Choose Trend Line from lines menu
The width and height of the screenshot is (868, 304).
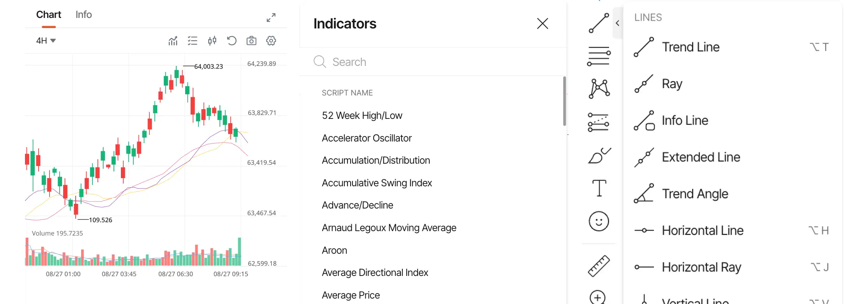691,47
